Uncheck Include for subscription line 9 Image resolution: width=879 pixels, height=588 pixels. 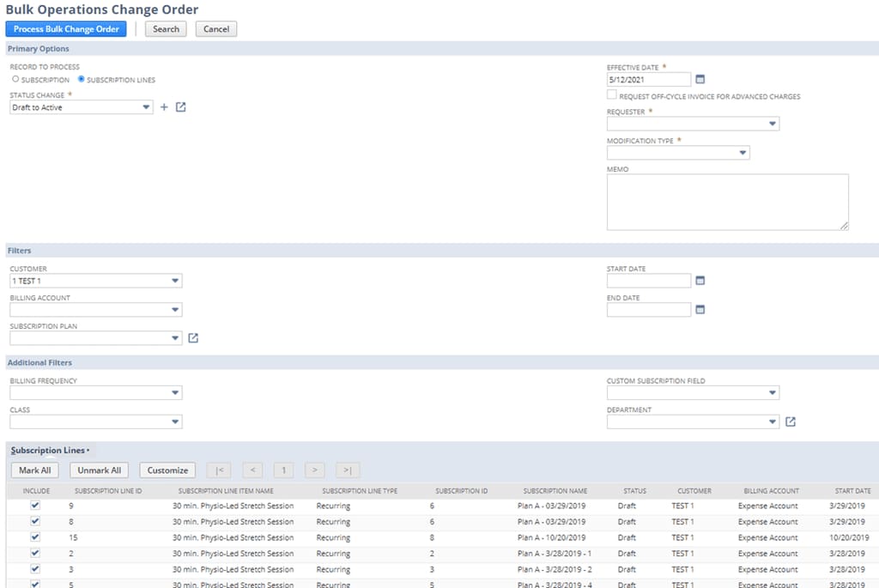pyautogui.click(x=35, y=505)
